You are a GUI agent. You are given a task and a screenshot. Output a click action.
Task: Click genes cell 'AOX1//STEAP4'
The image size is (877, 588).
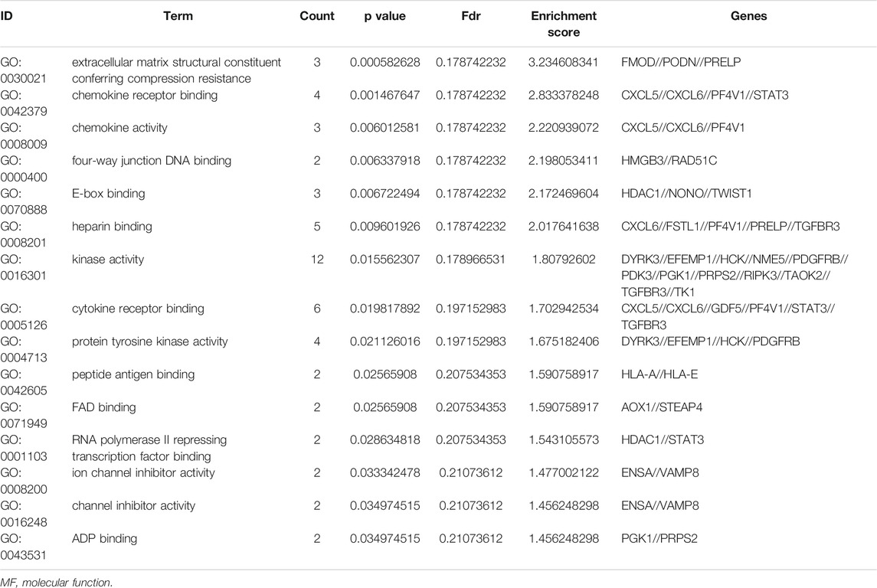[x=662, y=407]
